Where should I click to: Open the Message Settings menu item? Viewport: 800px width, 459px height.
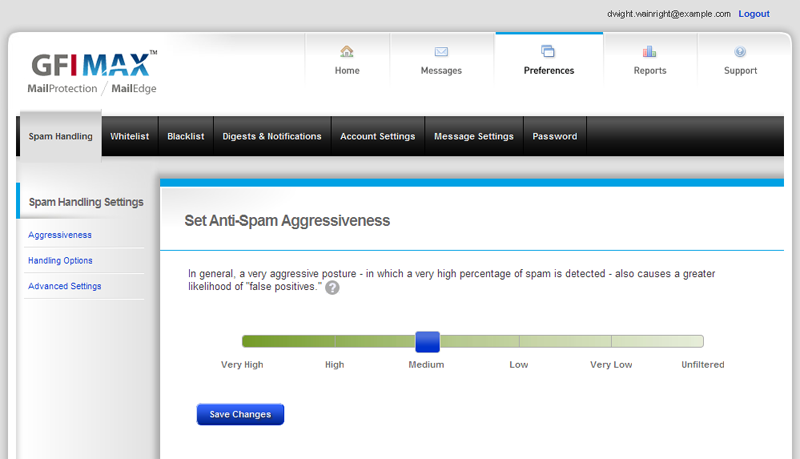(474, 136)
